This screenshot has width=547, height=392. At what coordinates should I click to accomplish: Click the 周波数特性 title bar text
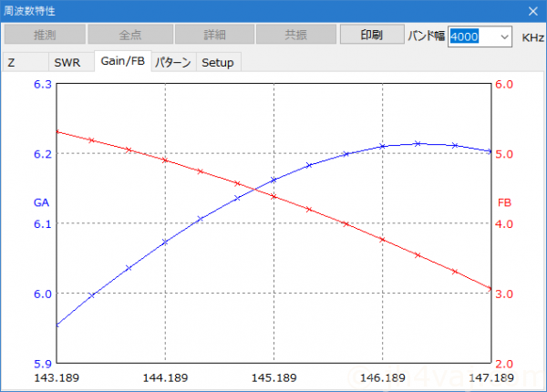[x=32, y=11]
